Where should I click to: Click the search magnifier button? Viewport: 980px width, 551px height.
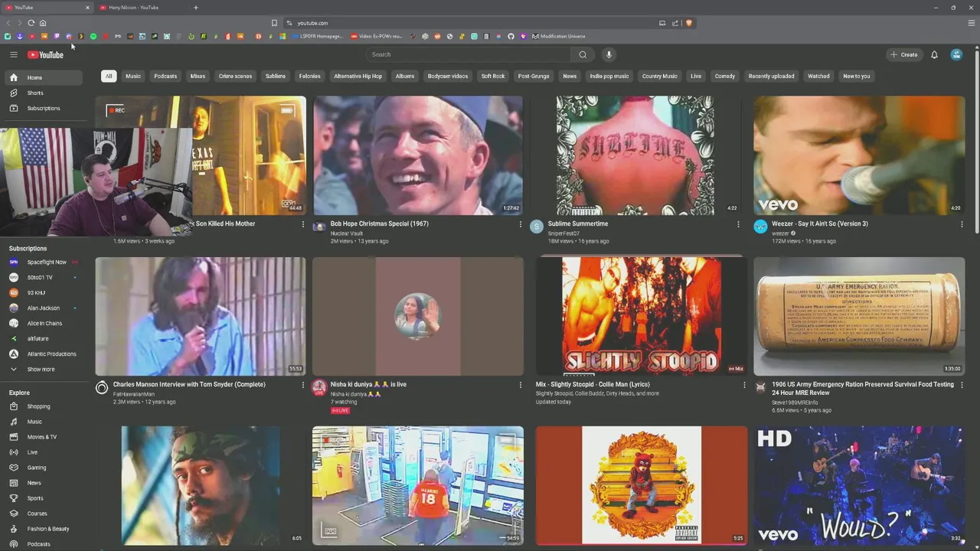[x=583, y=54]
